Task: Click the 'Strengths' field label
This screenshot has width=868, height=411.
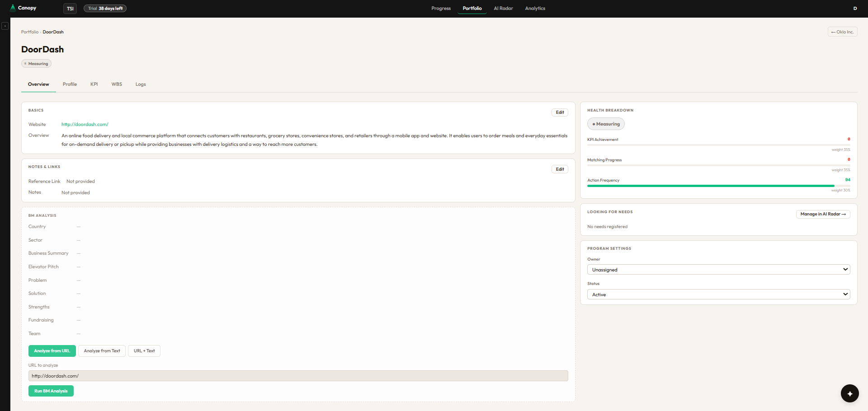Action: point(39,307)
